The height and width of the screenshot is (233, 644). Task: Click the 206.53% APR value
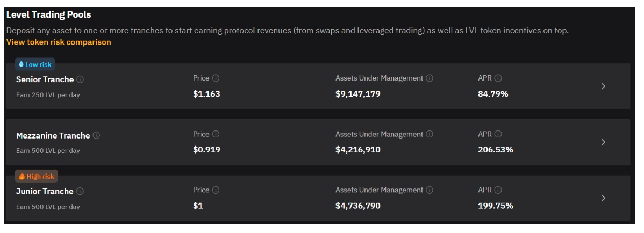pos(495,150)
